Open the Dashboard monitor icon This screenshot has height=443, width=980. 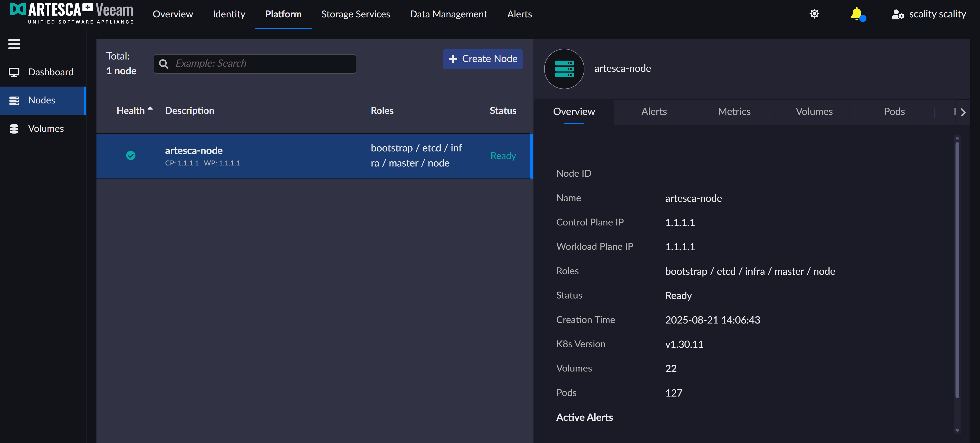tap(14, 72)
